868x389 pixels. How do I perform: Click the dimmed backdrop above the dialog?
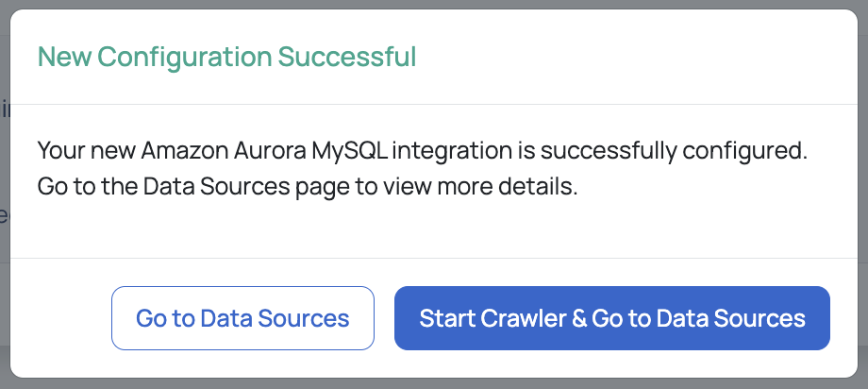tap(434, 4)
